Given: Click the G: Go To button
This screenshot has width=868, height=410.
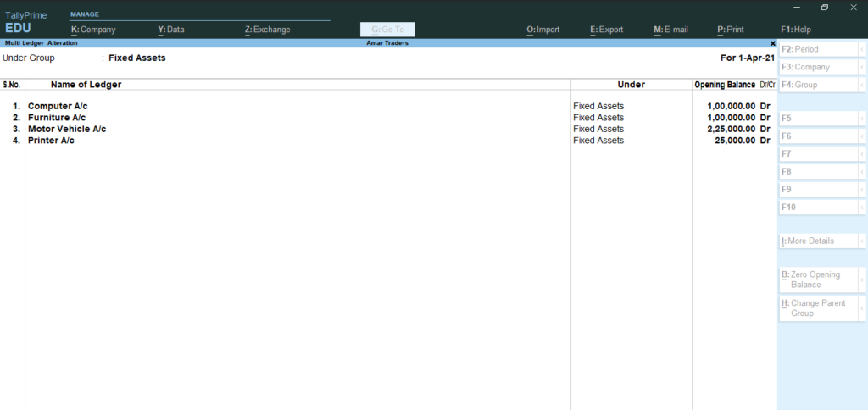Looking at the screenshot, I should tap(387, 30).
